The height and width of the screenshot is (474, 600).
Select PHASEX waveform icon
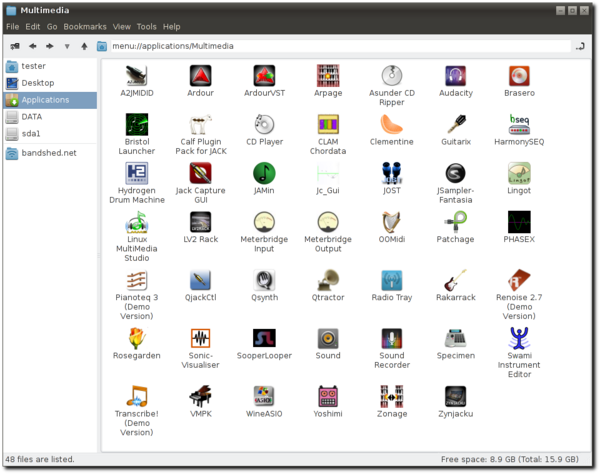tap(519, 222)
